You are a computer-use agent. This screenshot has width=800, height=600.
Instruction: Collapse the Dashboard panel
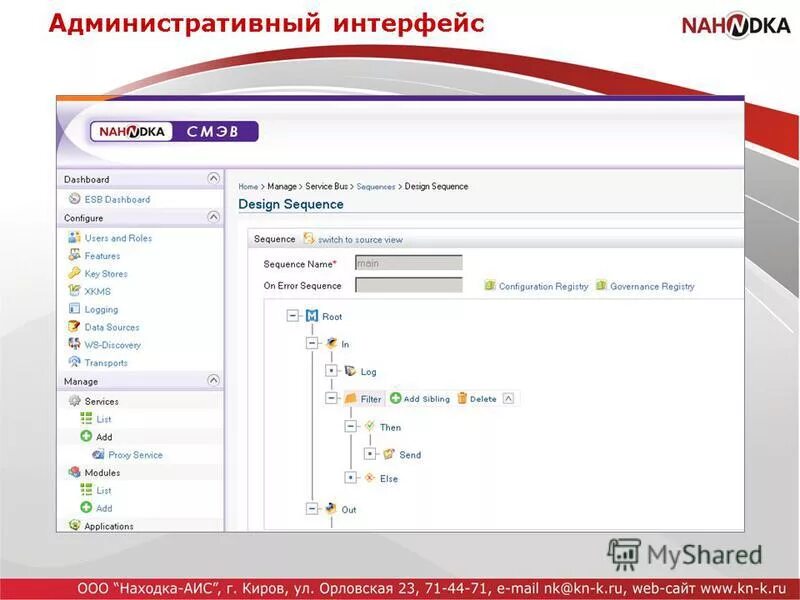click(212, 179)
